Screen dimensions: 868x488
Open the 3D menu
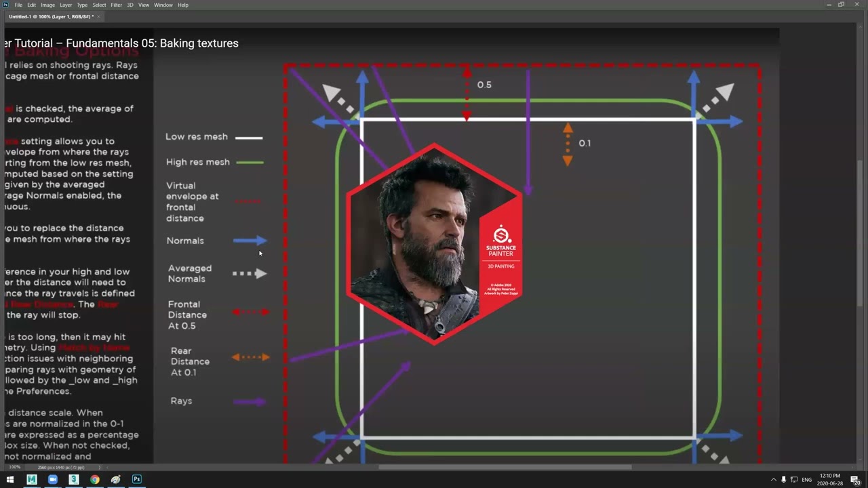[x=130, y=5]
